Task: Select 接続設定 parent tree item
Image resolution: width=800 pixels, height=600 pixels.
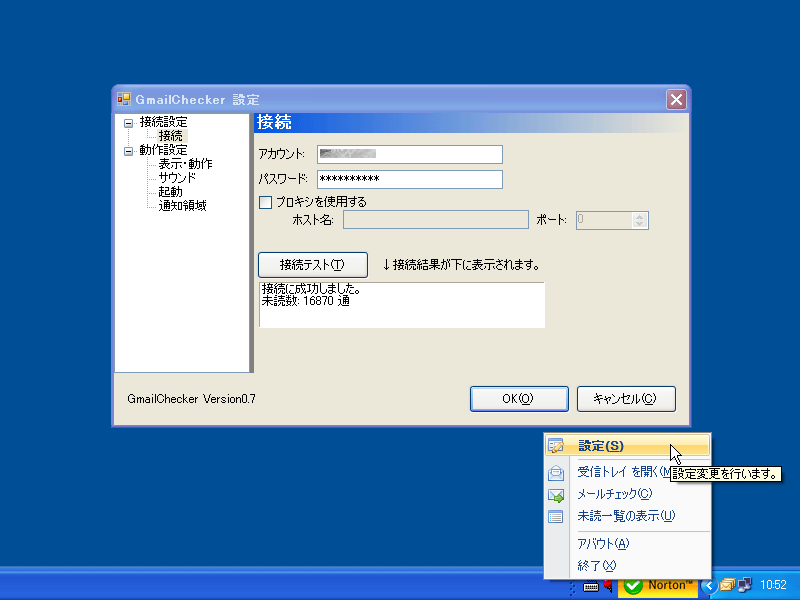Action: tap(163, 122)
